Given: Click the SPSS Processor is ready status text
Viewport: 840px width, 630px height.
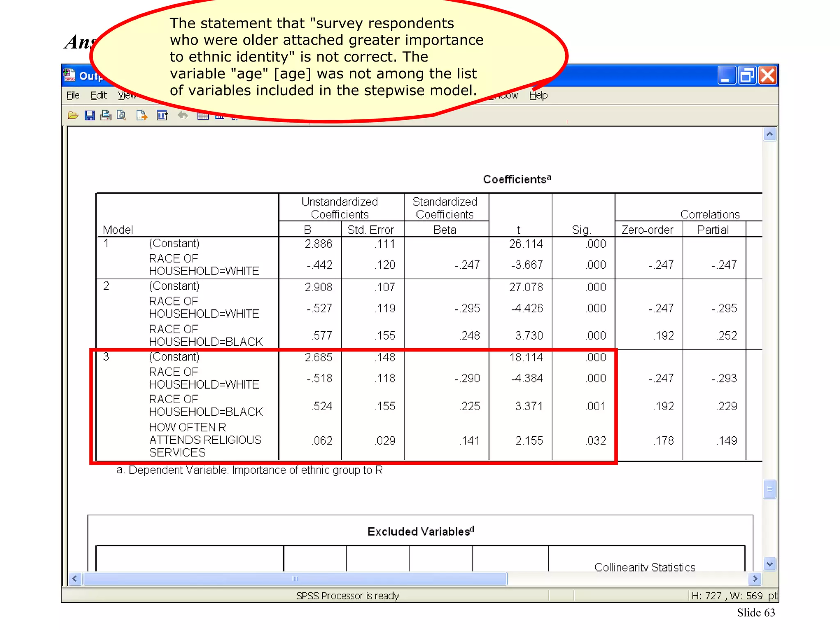Looking at the screenshot, I should 347,596.
